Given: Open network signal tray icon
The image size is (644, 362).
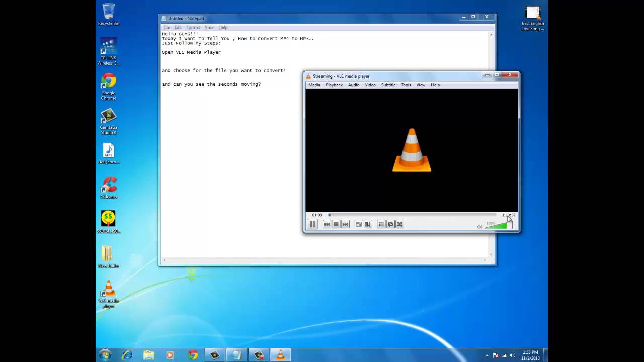Looking at the screenshot, I should (x=504, y=355).
